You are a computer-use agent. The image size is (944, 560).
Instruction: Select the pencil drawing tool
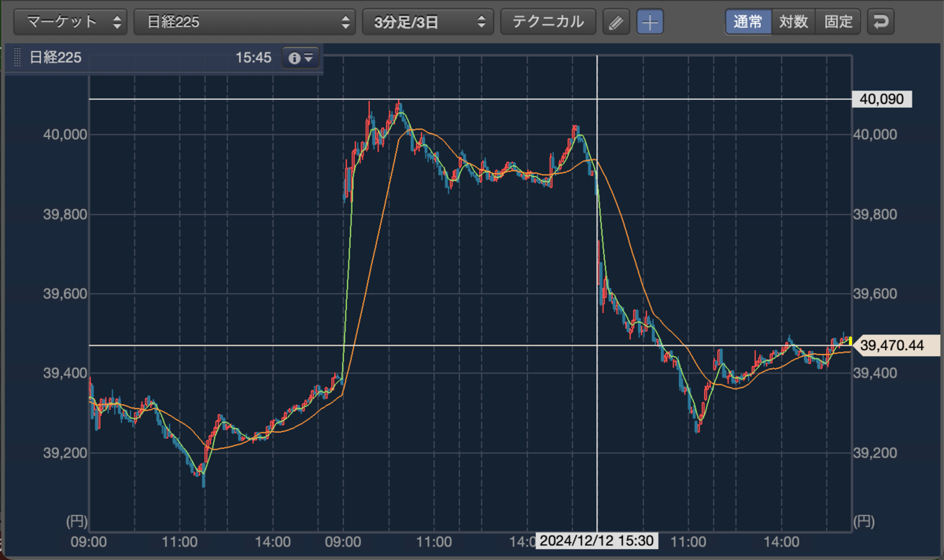click(616, 22)
